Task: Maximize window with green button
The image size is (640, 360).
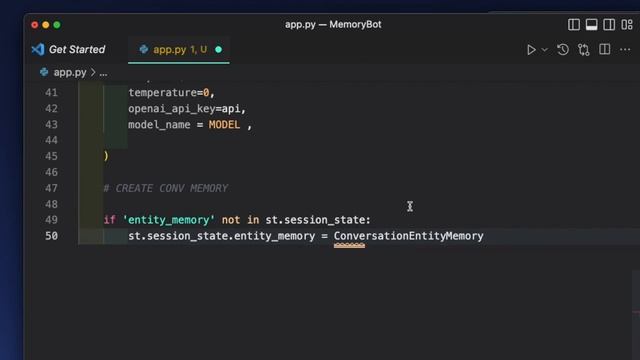Action: click(x=57, y=25)
